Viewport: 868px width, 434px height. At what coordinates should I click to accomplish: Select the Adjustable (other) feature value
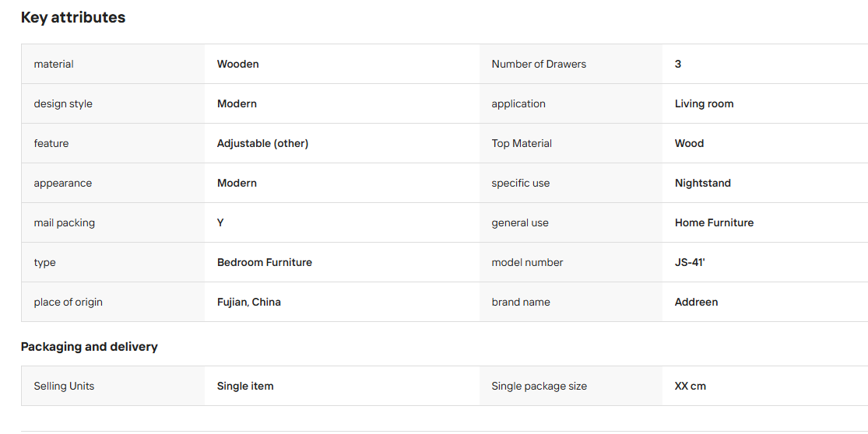pyautogui.click(x=262, y=143)
